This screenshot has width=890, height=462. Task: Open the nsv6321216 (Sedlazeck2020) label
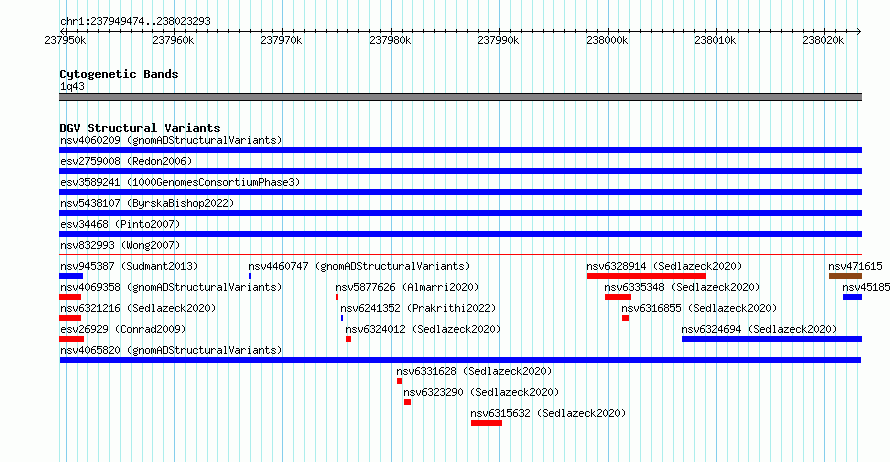pyautogui.click(x=138, y=308)
